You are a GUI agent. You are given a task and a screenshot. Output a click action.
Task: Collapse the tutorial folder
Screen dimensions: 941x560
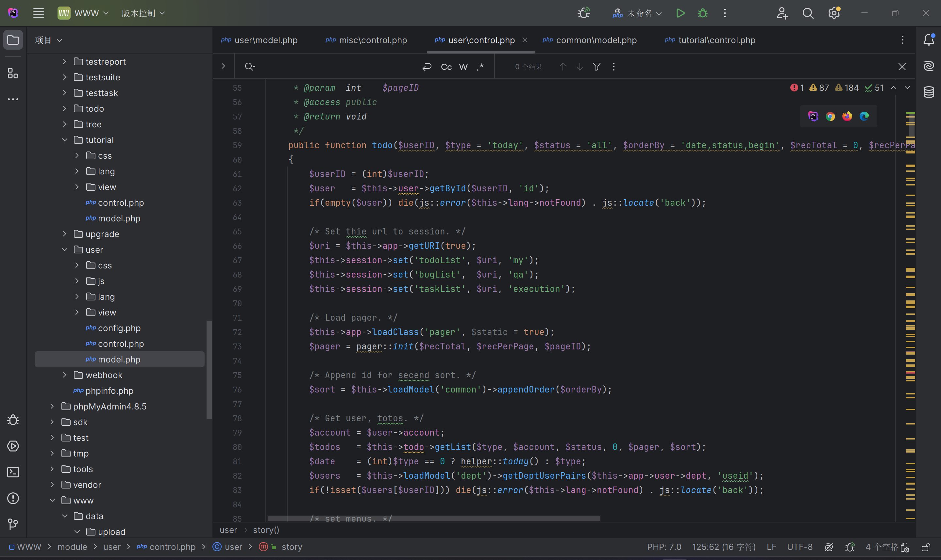[65, 140]
